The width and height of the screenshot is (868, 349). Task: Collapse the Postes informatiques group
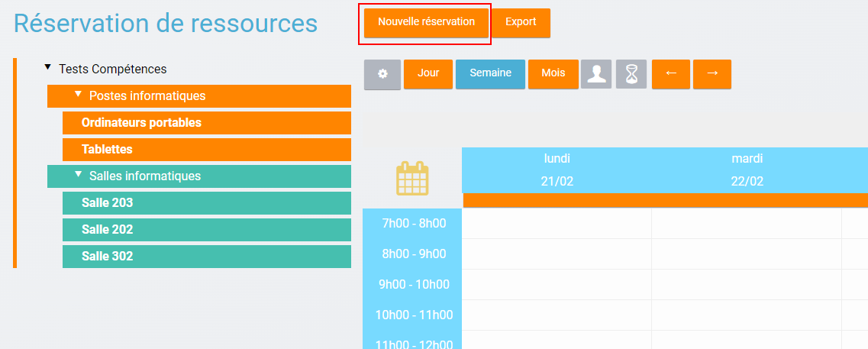click(x=78, y=95)
